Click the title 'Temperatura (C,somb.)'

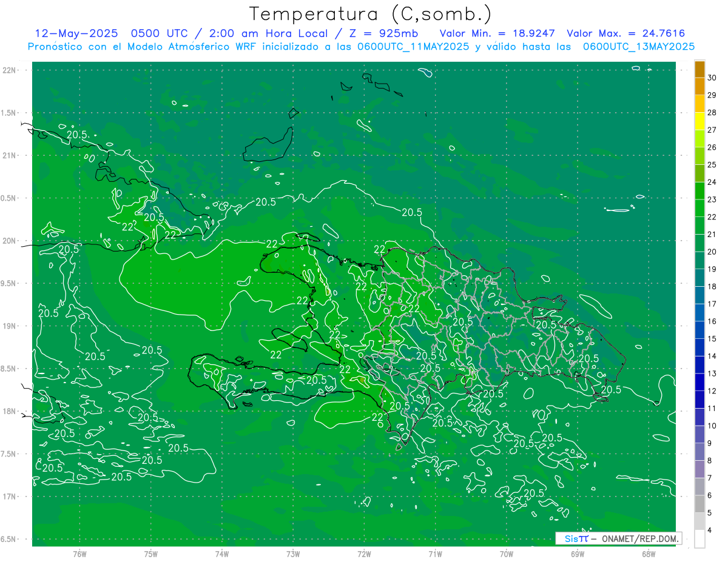(x=371, y=14)
